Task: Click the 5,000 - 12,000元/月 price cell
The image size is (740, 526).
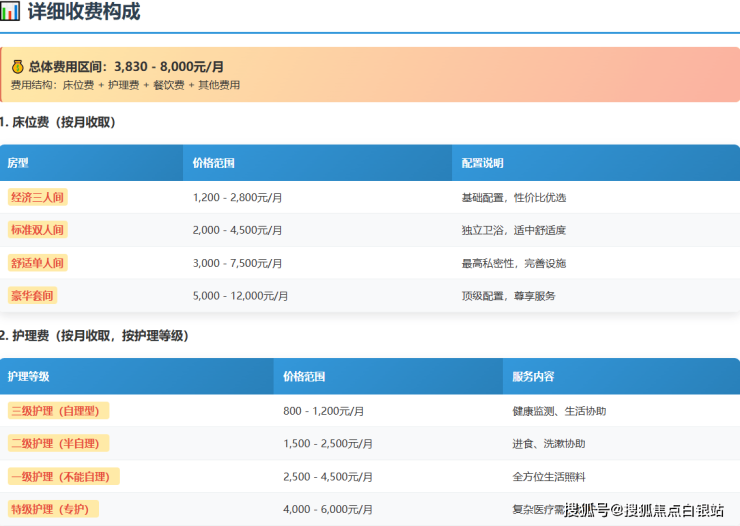Action: 240,296
